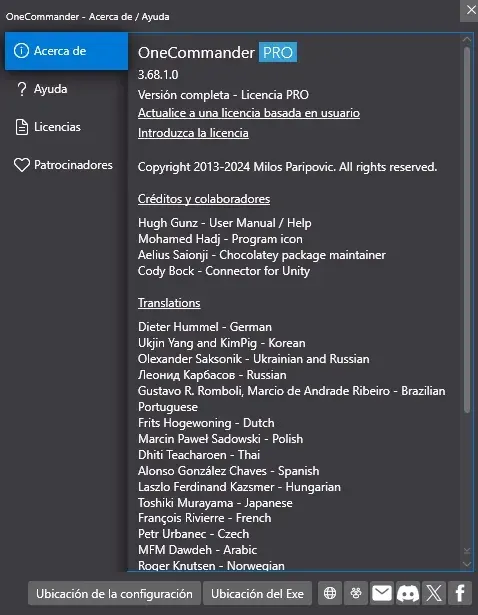This screenshot has width=478, height=615.
Task: Click the vertical scrollbar thumb
Action: coord(467,229)
